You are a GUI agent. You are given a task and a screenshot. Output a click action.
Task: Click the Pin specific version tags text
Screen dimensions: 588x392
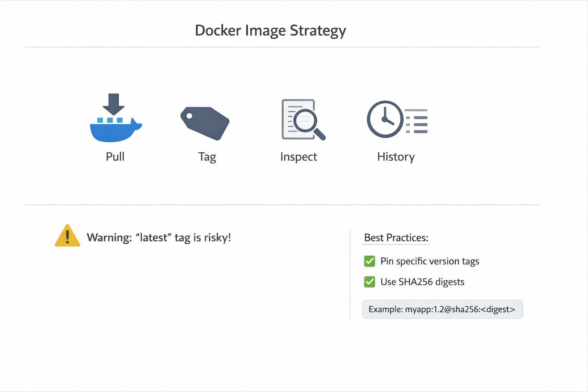[430, 261]
